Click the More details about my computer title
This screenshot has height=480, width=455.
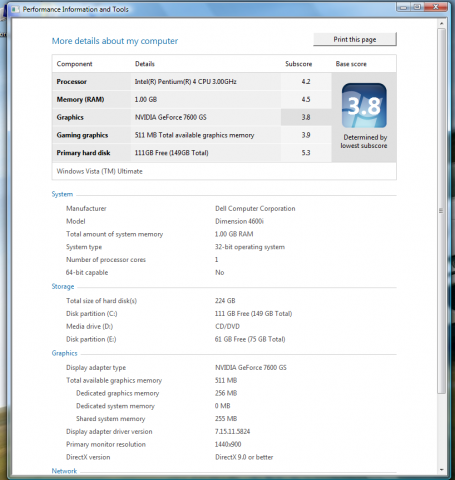click(x=115, y=41)
